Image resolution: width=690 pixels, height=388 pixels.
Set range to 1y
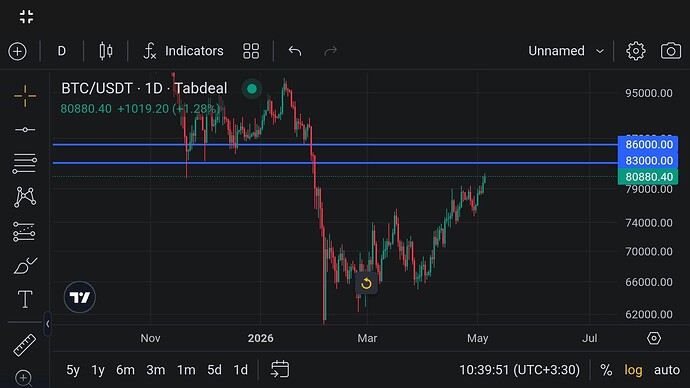tap(98, 370)
